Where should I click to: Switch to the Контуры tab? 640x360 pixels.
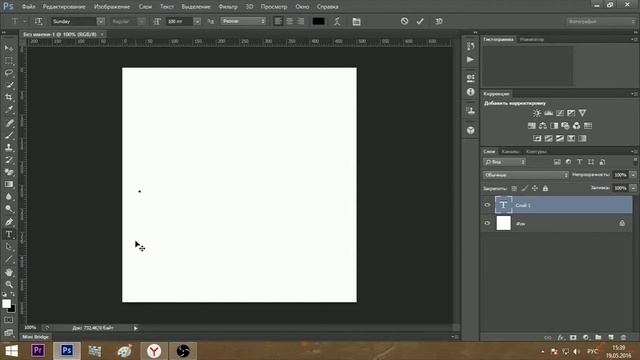coord(536,151)
